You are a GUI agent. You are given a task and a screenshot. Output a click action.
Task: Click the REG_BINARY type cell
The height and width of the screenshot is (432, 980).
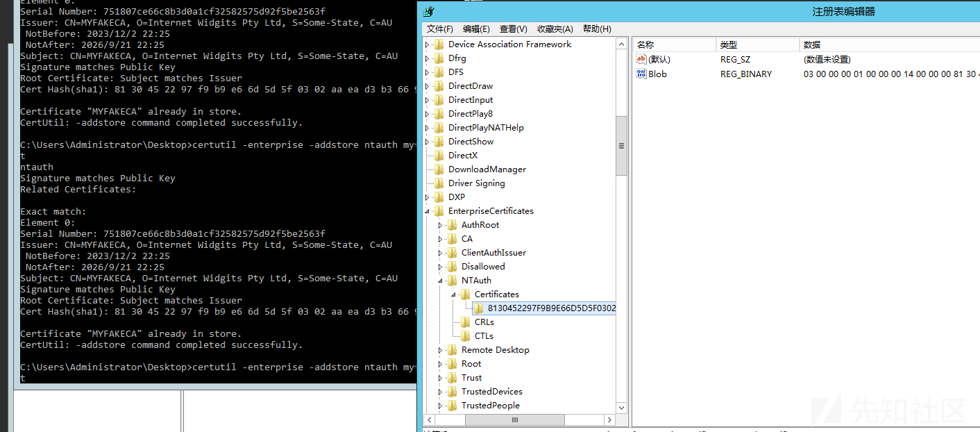tap(746, 74)
